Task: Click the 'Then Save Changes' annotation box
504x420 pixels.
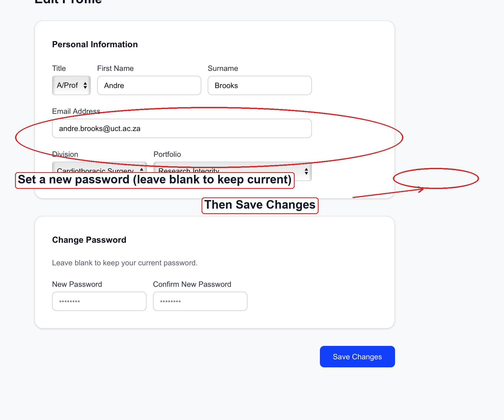Action: (x=260, y=206)
